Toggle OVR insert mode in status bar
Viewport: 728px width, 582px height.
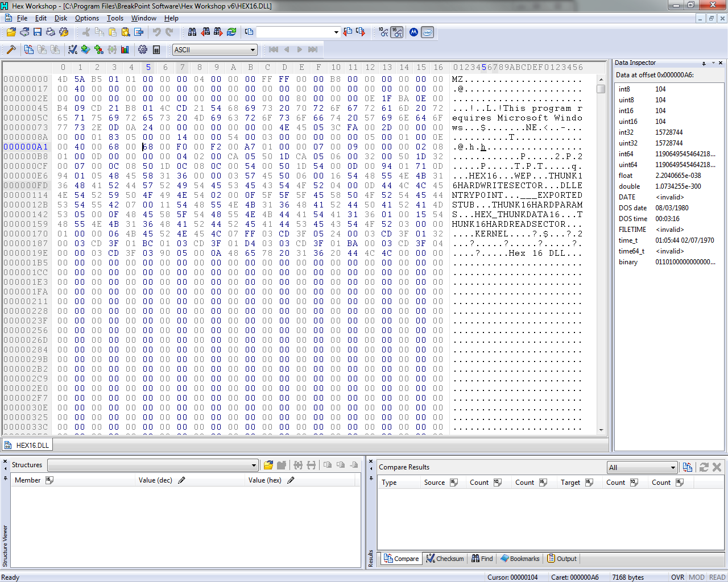coord(677,577)
